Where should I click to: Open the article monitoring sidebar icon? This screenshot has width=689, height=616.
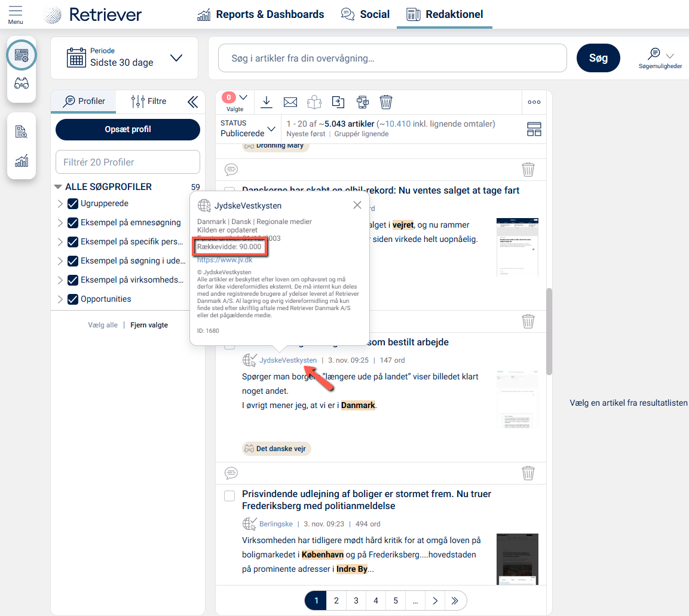(21, 55)
